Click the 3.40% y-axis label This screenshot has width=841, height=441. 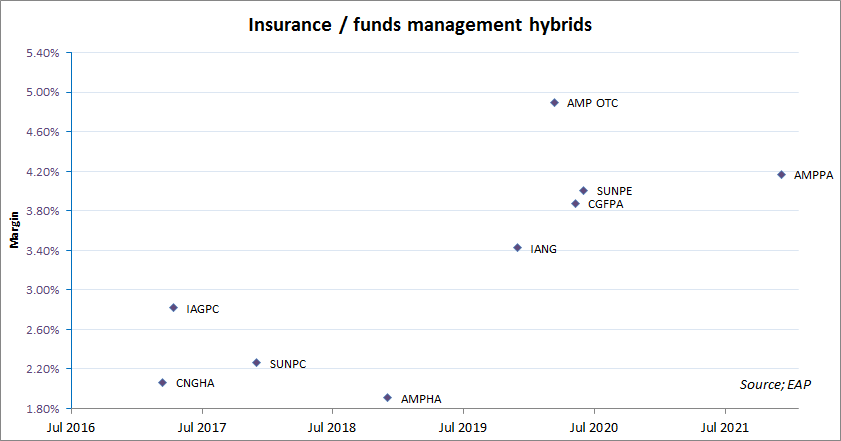pos(43,251)
